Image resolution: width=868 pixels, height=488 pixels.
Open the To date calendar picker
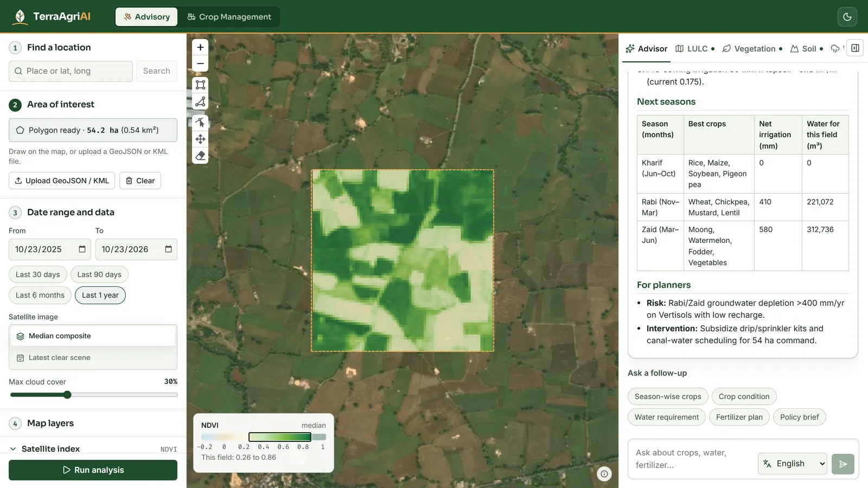pos(168,249)
